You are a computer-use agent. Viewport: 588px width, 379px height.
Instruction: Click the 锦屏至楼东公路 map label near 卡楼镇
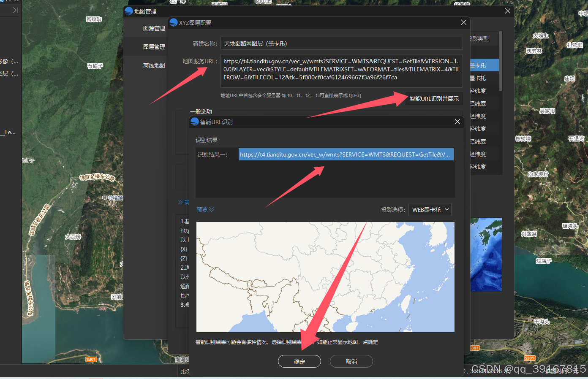[x=98, y=177]
